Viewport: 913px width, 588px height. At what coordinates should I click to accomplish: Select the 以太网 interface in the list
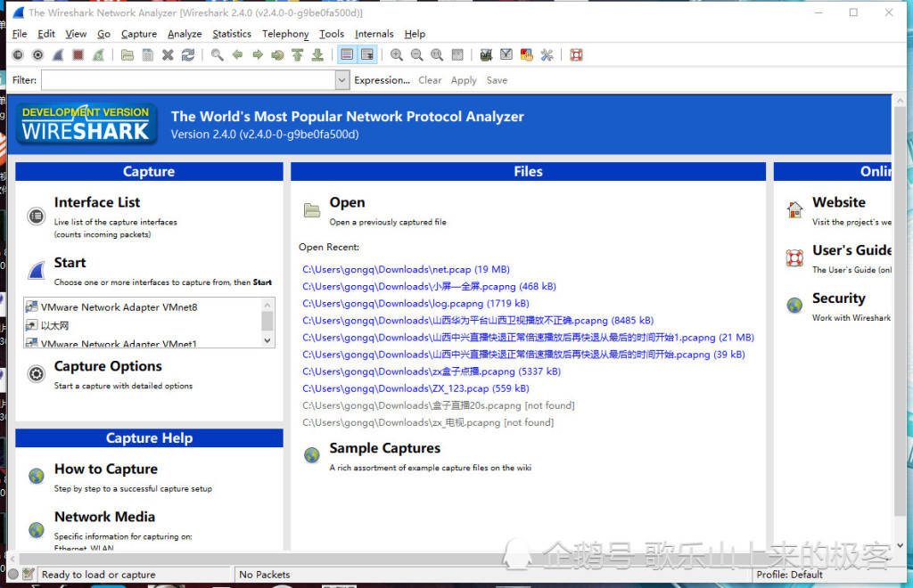(x=54, y=325)
